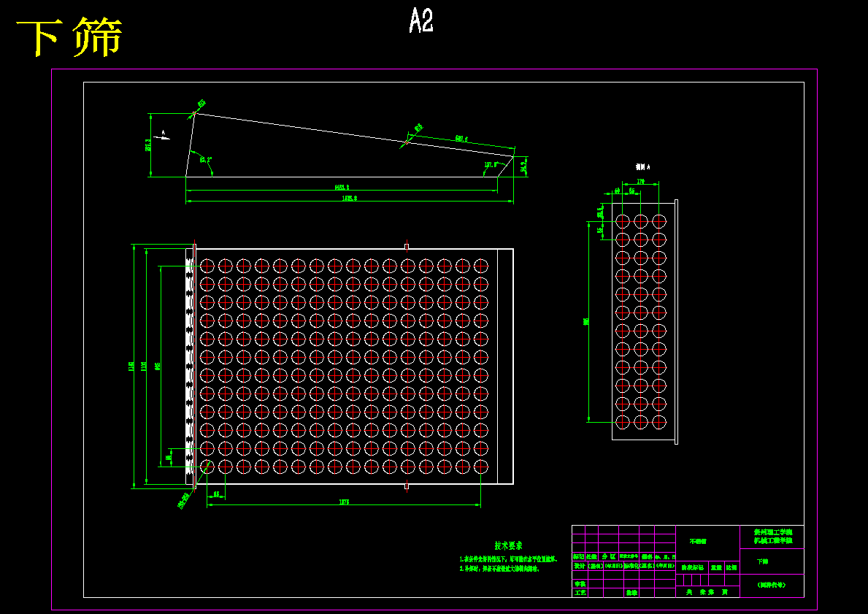
Task: Select the 170 dimension above the side view
Action: tap(641, 181)
